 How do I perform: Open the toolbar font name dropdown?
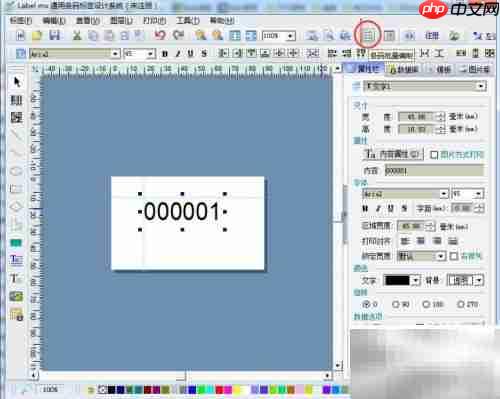point(115,54)
